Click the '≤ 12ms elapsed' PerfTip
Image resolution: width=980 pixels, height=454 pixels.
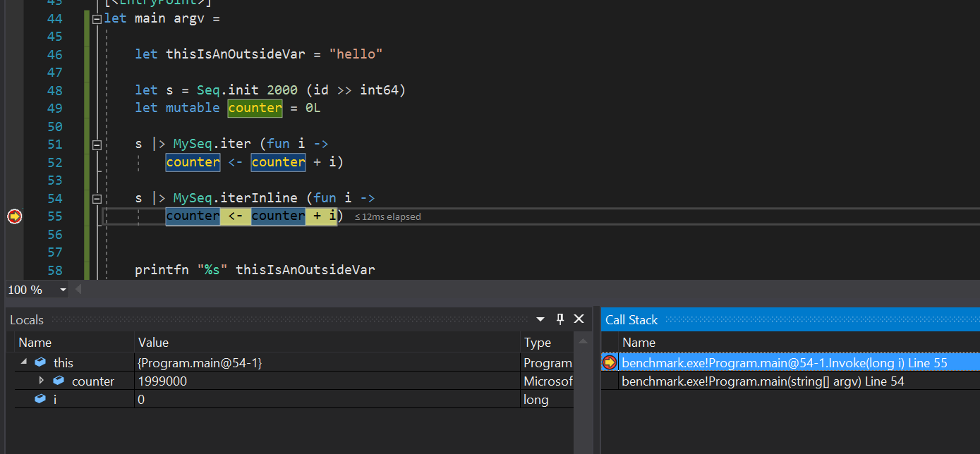pos(387,217)
